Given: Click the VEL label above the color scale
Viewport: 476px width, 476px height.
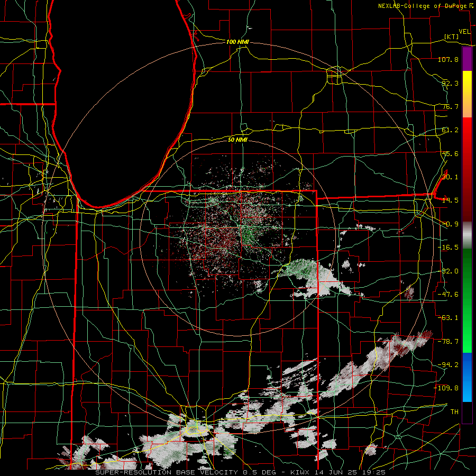Looking at the screenshot, I should [465, 32].
